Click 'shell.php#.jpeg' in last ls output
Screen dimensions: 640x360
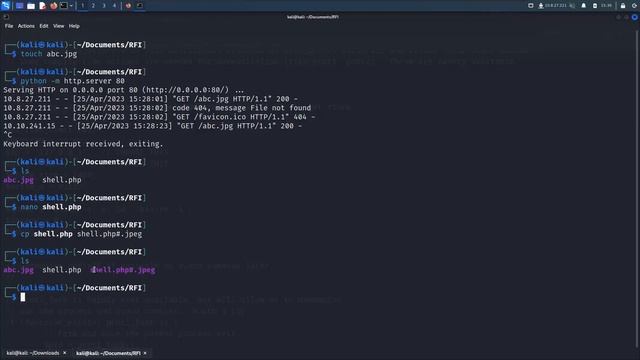[123, 270]
